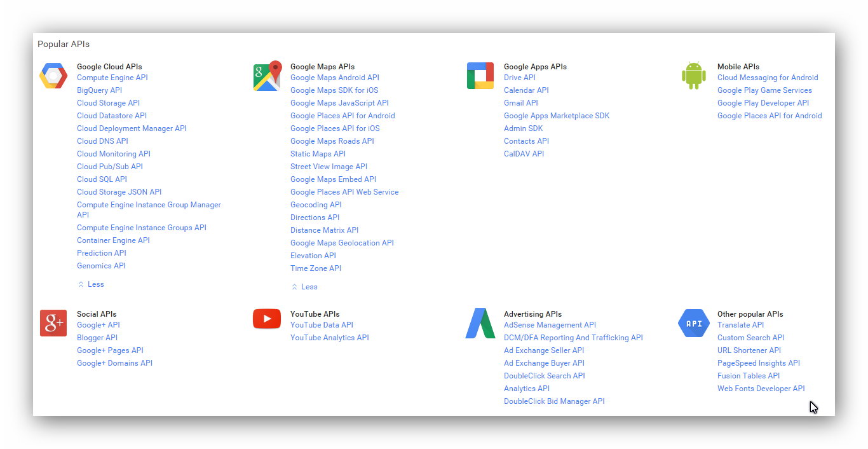Viewport: 868px width, 449px height.
Task: Open Prediction API link
Action: point(102,253)
